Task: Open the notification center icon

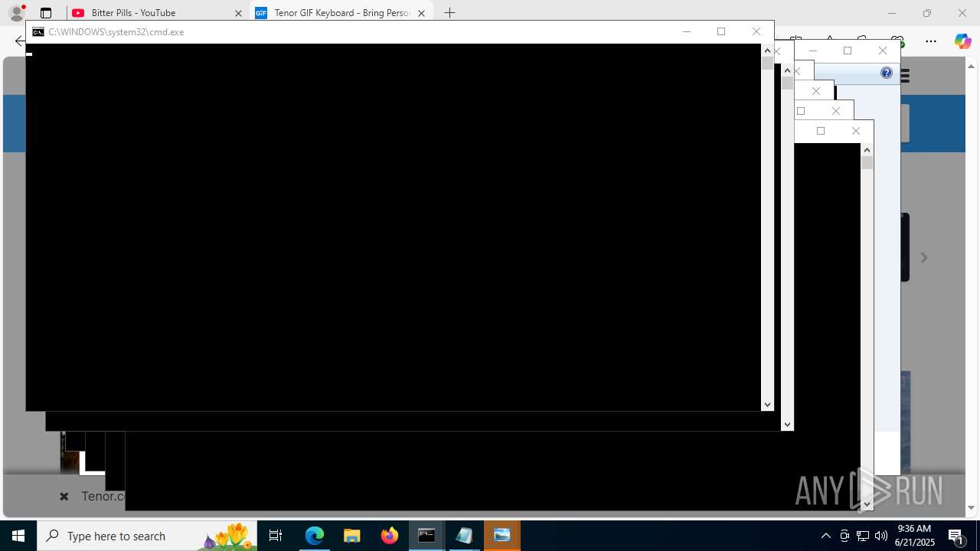Action: tap(956, 536)
